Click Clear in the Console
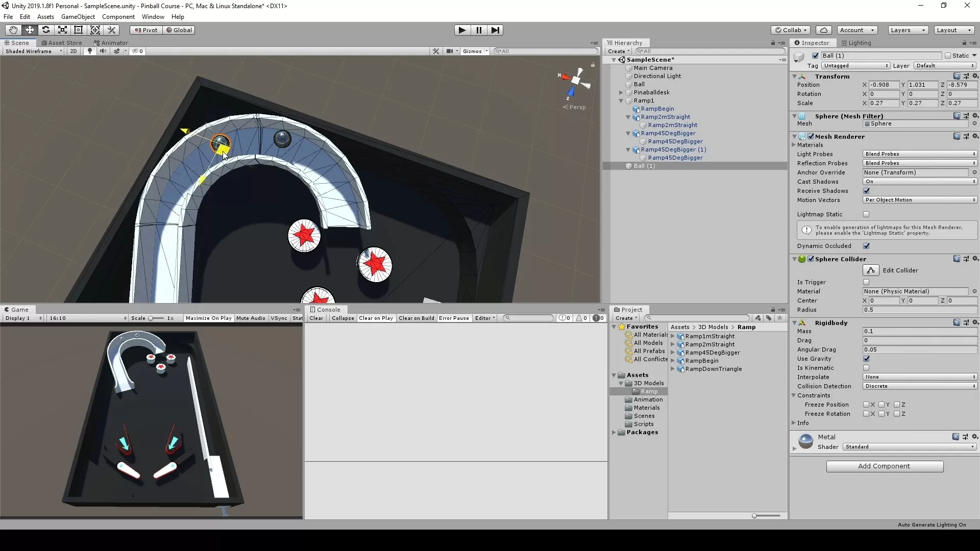980x551 pixels. coord(316,318)
